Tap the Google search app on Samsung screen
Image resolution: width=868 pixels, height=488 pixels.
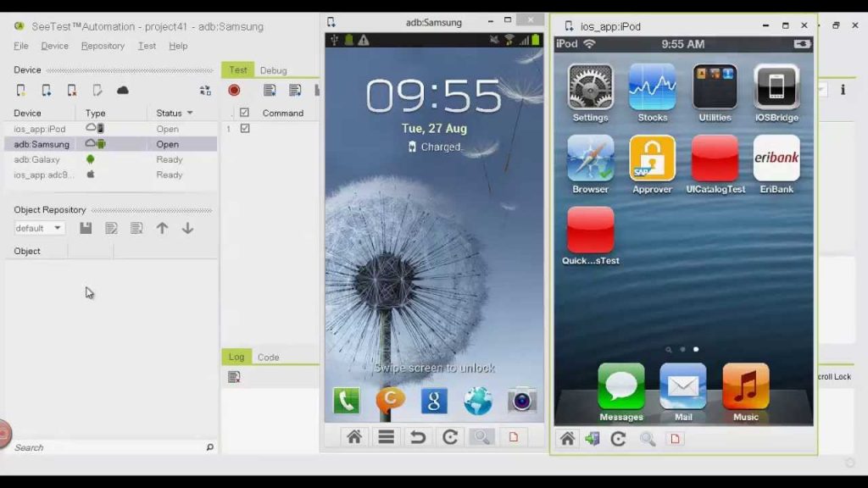pos(434,401)
